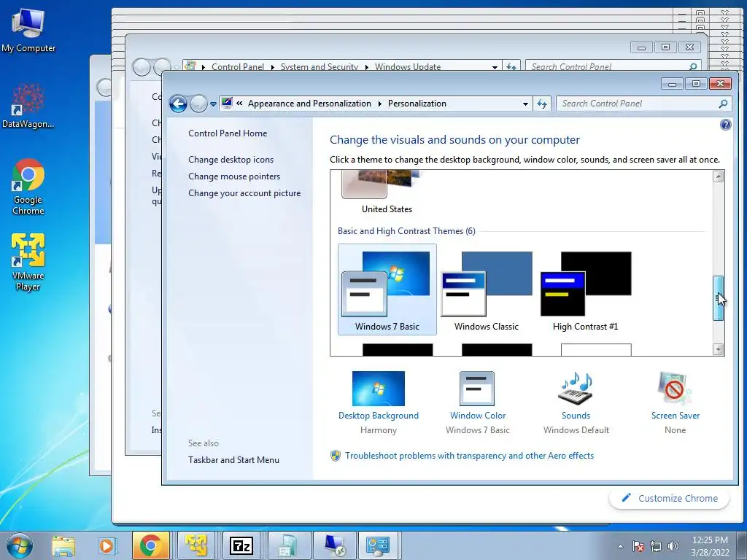This screenshot has width=747, height=560.
Task: Maximize the Personalization window
Action: coord(696,84)
